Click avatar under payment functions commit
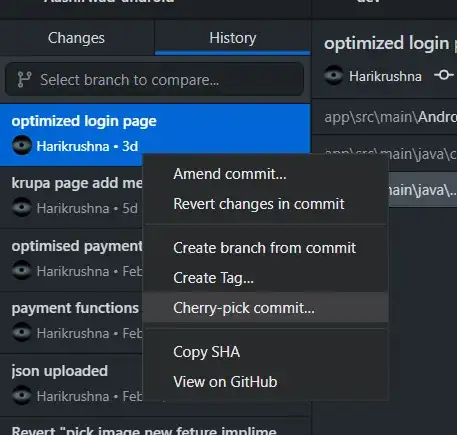Screen dimensions: 457x435 pos(22,332)
